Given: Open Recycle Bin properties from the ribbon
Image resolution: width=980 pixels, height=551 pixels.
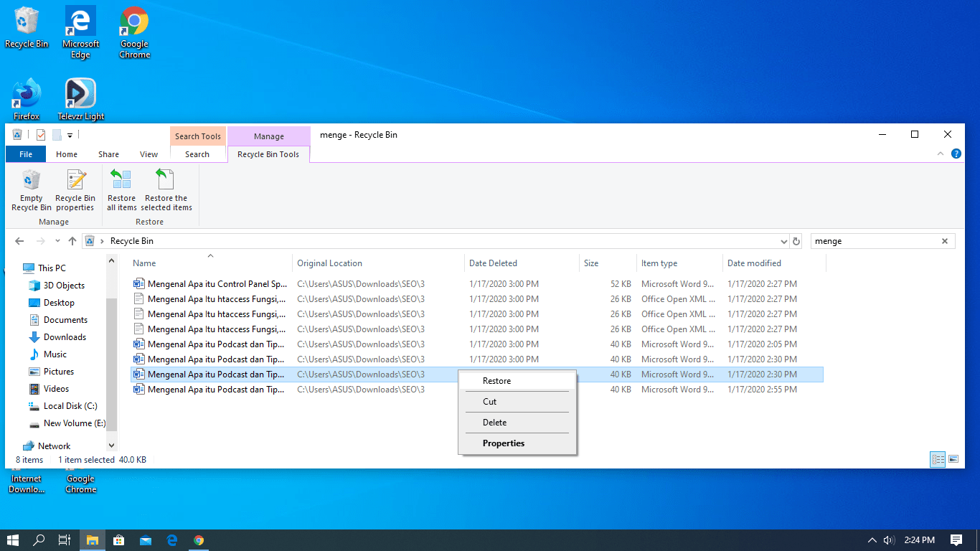Looking at the screenshot, I should click(x=75, y=190).
